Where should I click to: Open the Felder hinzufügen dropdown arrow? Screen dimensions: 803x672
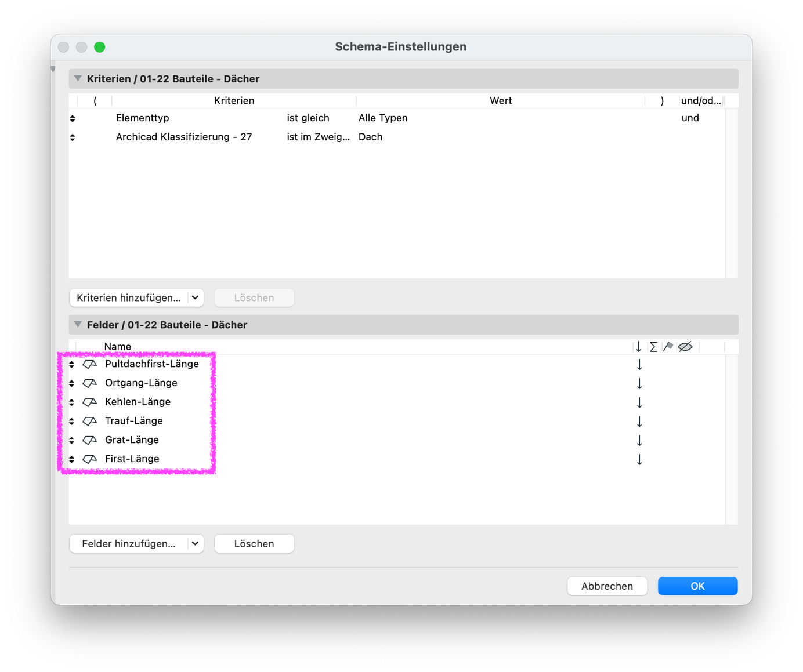tap(196, 544)
